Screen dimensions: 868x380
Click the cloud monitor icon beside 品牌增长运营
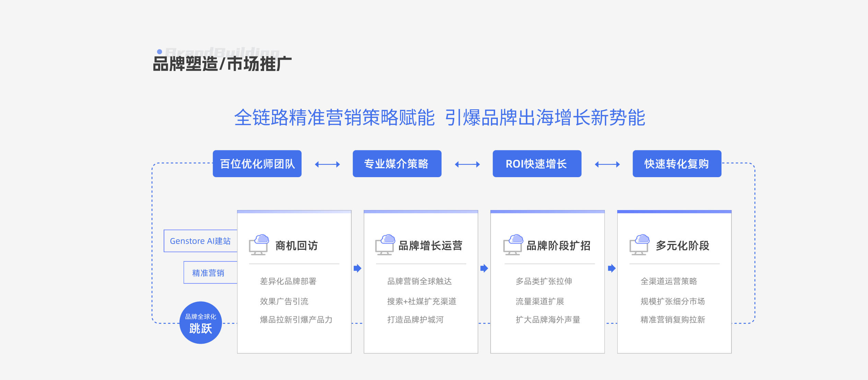pos(385,245)
